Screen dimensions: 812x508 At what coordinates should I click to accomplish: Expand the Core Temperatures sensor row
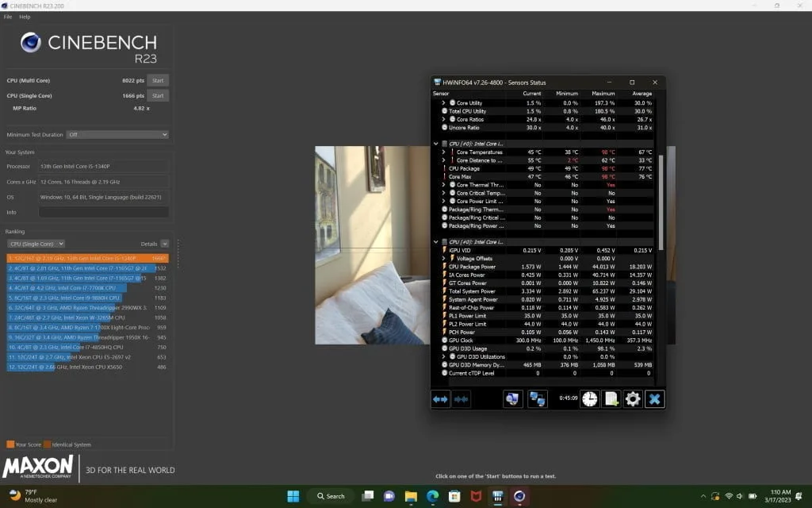(x=443, y=152)
